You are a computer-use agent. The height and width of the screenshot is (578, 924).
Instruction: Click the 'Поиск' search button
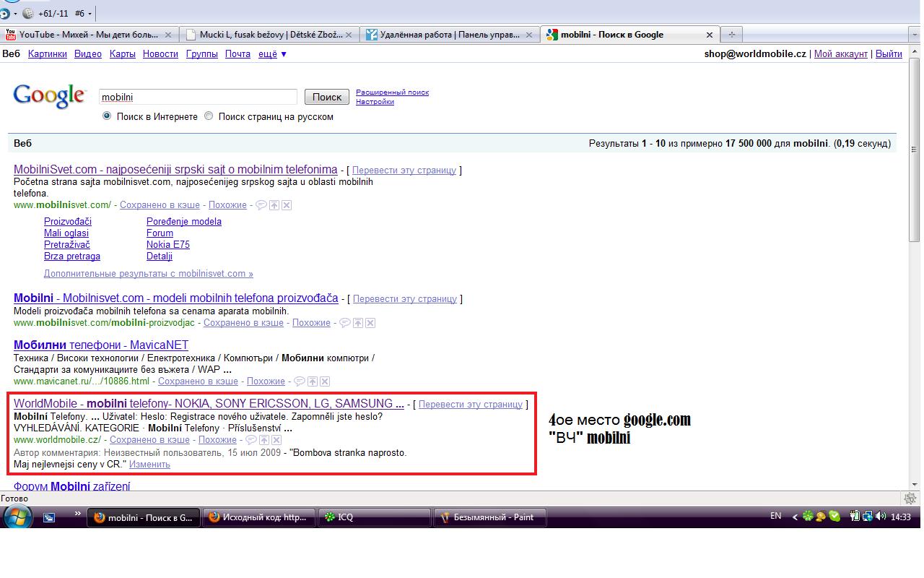(x=326, y=96)
